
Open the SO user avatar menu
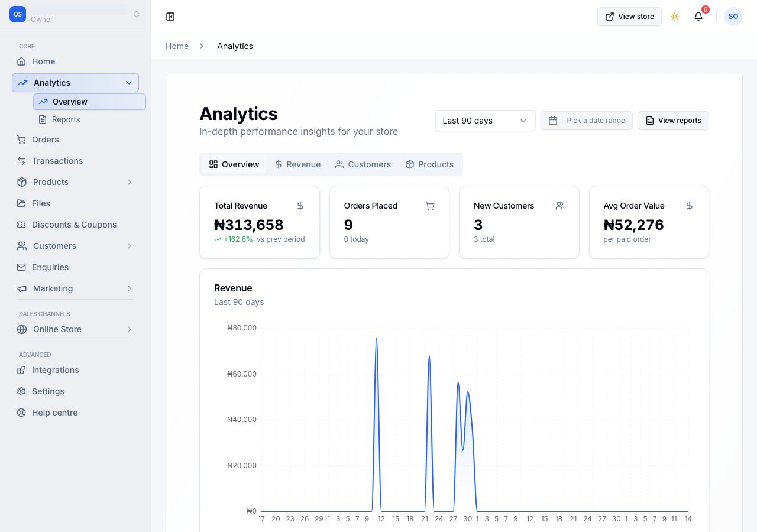click(733, 17)
